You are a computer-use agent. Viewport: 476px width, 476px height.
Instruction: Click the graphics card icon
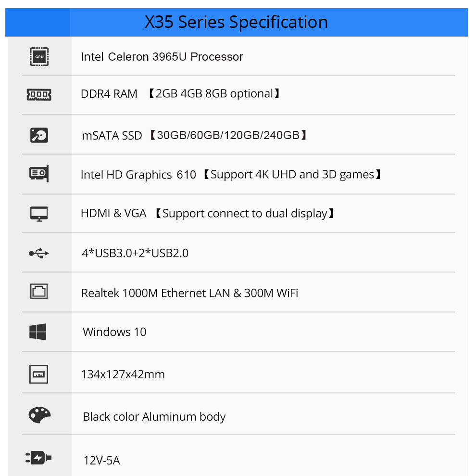point(39,174)
